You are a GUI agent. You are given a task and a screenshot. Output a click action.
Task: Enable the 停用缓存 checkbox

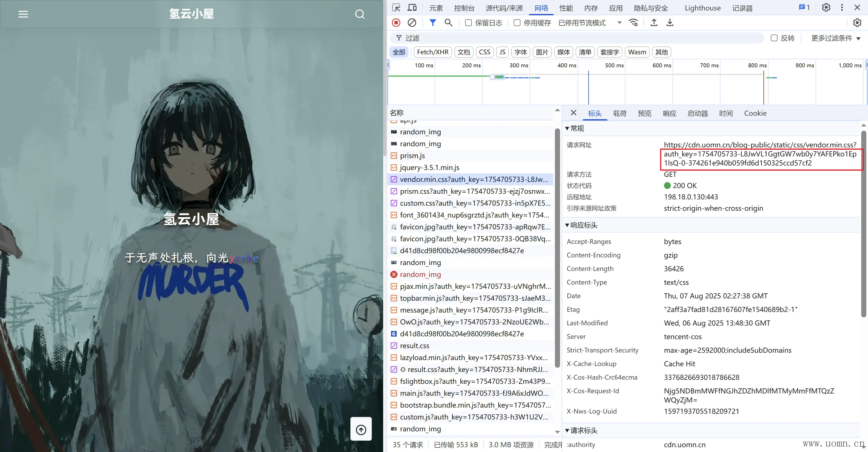[x=517, y=23]
